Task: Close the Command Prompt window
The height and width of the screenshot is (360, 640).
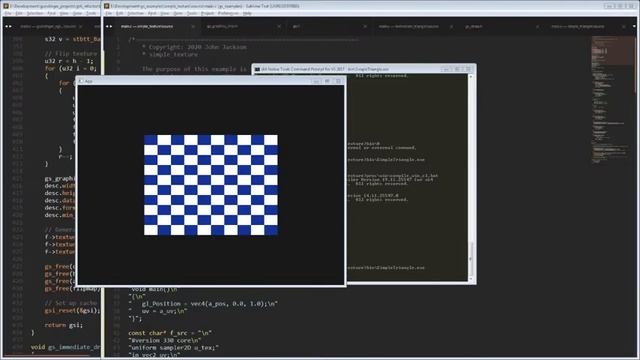Action: click(x=468, y=69)
